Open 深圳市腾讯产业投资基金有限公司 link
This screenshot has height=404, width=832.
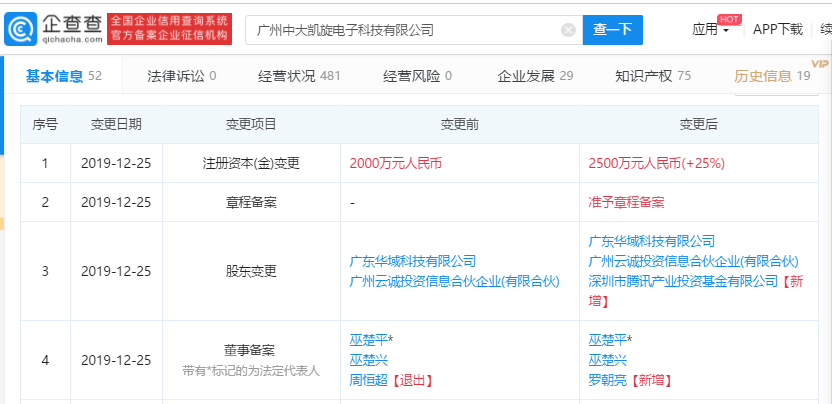click(683, 281)
